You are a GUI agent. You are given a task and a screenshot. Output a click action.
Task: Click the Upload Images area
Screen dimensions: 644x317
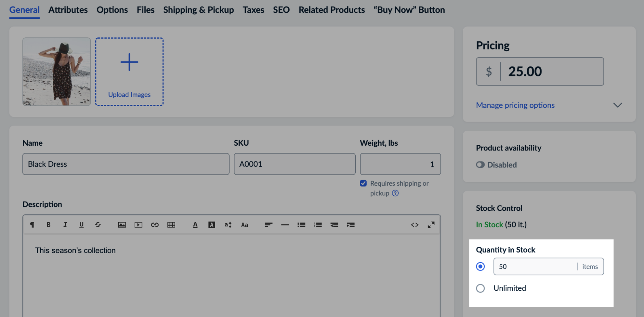pyautogui.click(x=129, y=71)
